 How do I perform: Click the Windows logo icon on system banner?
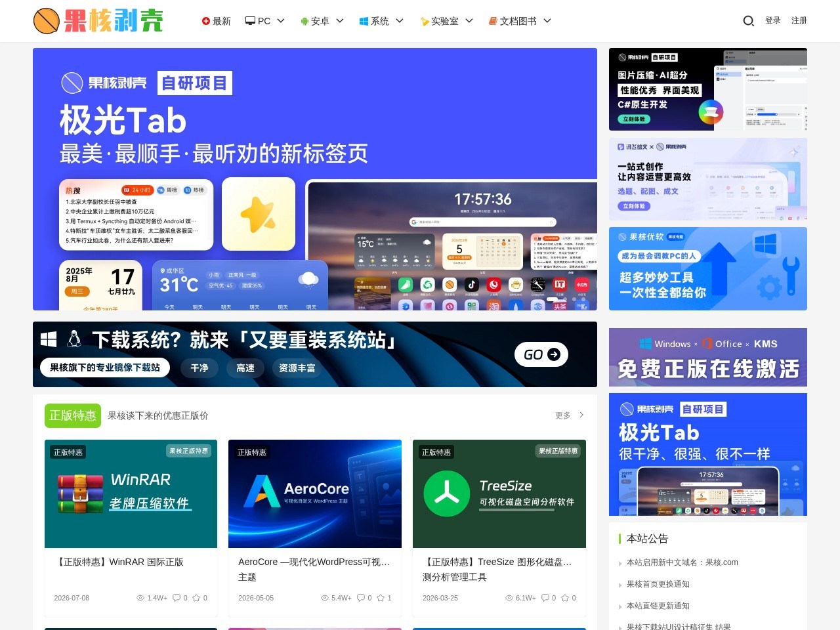(x=49, y=339)
